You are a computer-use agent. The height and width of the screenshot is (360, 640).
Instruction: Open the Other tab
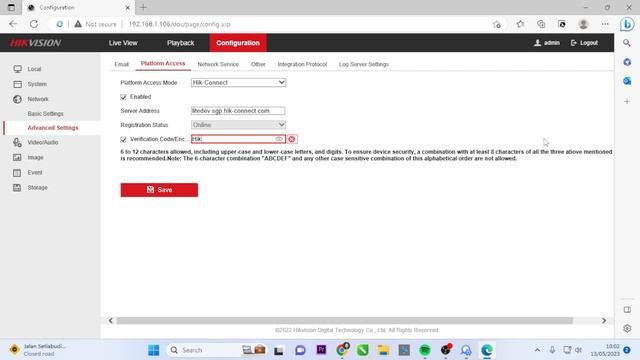click(x=258, y=64)
